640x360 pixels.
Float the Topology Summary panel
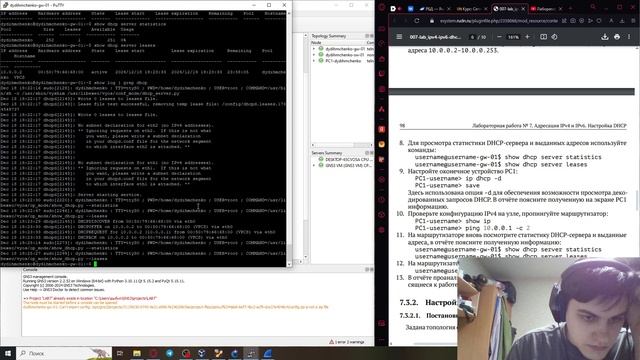pos(367,36)
